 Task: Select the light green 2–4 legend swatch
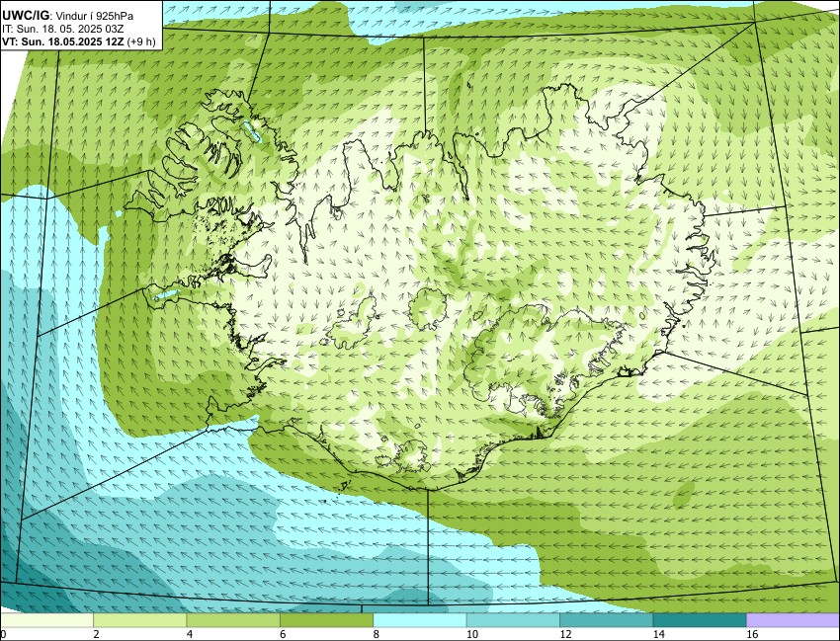139,620
